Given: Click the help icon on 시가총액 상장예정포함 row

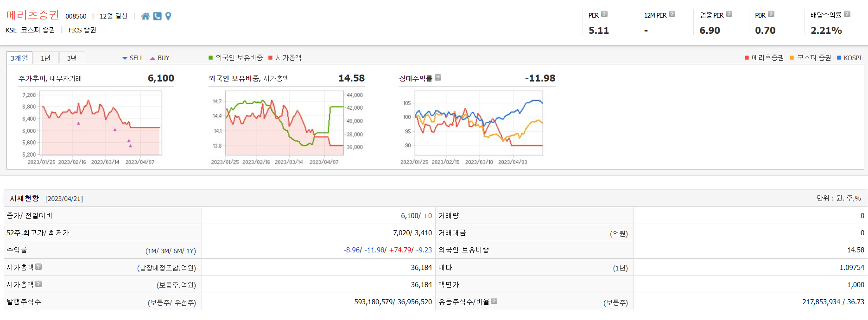Looking at the screenshot, I should point(38,267).
